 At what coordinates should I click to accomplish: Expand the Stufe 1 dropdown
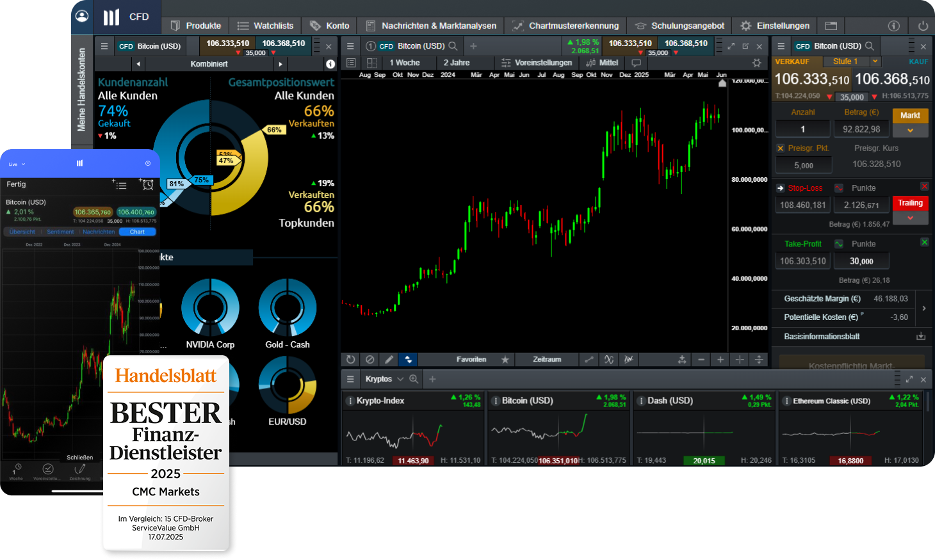(875, 61)
